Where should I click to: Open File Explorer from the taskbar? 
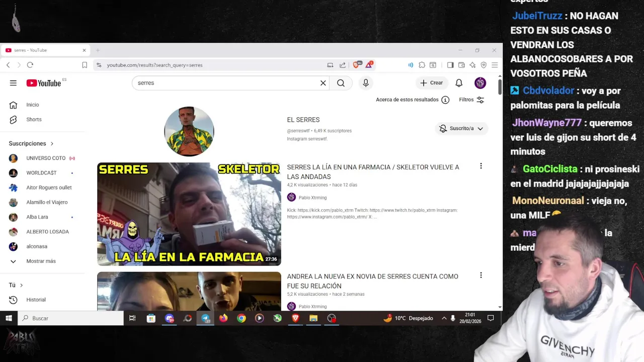pyautogui.click(x=313, y=318)
